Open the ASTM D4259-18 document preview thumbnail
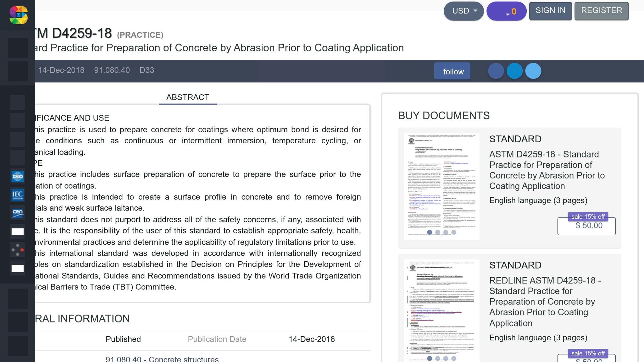Screen dimensions: 644x362 point(441,186)
